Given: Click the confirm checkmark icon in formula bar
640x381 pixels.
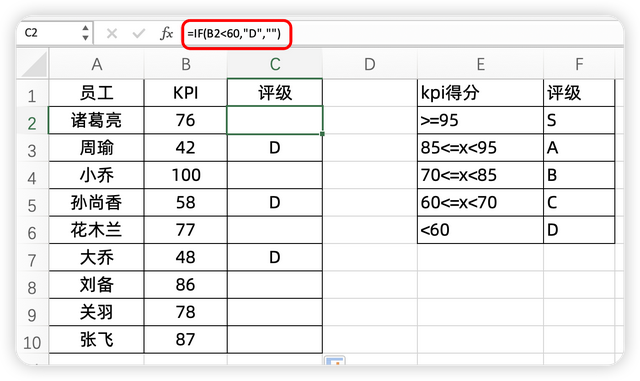Looking at the screenshot, I should click(x=139, y=33).
